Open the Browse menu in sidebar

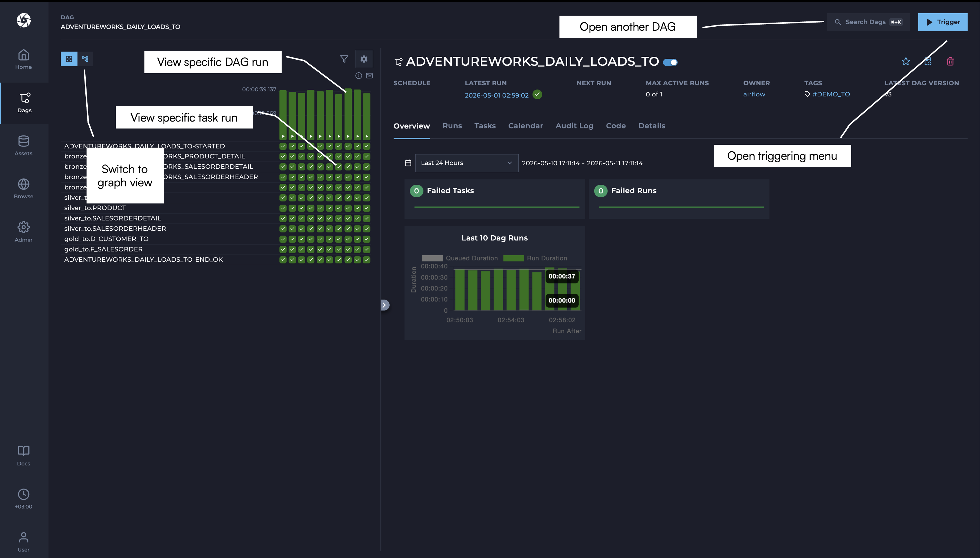coord(23,189)
